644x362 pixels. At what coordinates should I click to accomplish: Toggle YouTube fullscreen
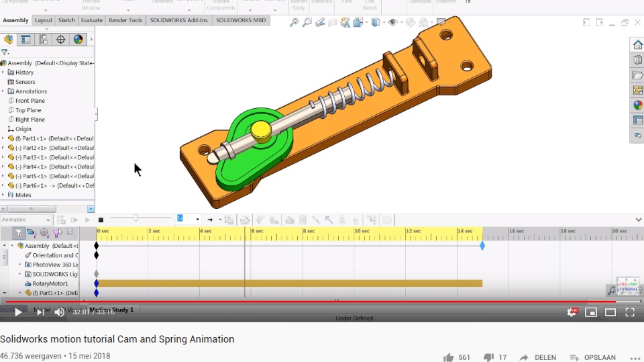tap(630, 313)
